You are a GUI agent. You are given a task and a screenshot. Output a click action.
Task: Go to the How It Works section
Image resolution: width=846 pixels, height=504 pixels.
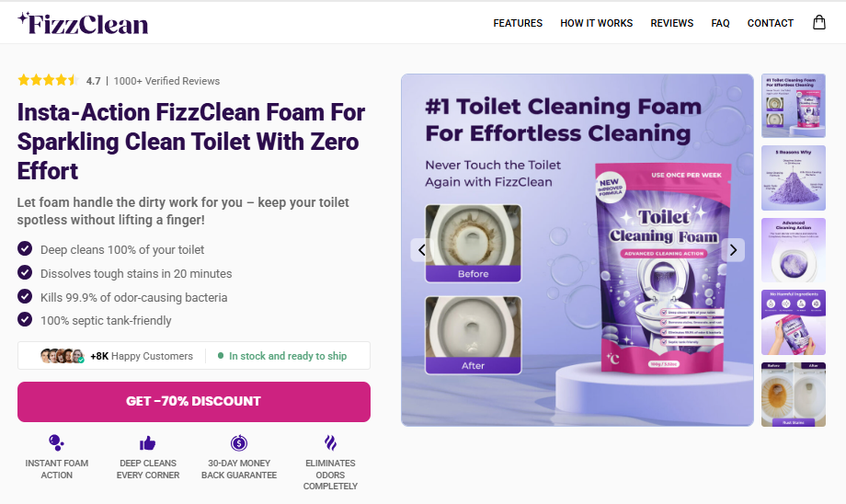coord(596,23)
